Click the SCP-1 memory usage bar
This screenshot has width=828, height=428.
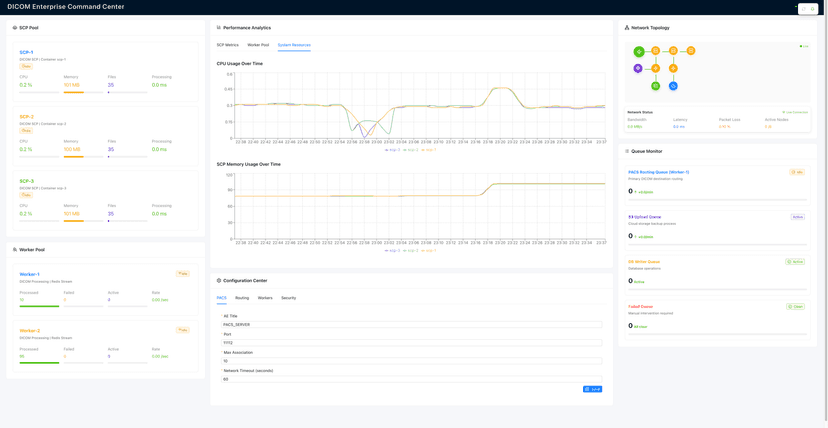[83, 92]
